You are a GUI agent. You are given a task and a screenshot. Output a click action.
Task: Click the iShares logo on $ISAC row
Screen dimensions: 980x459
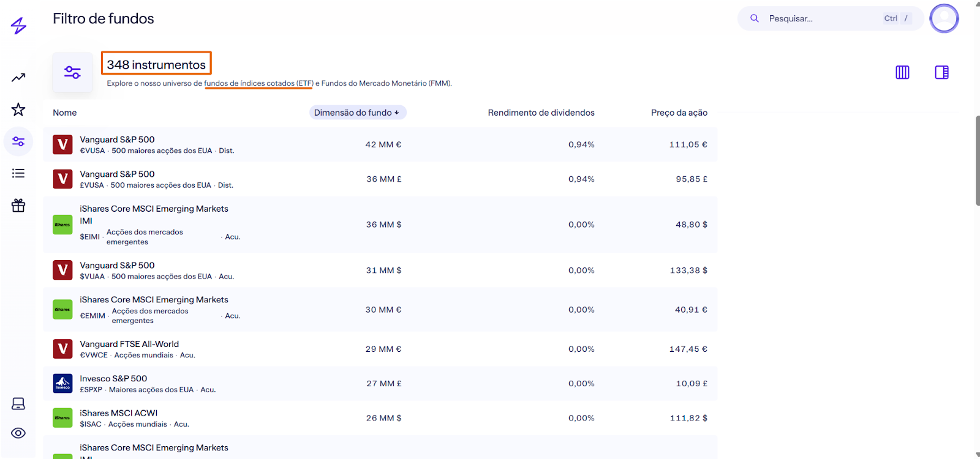(x=62, y=418)
